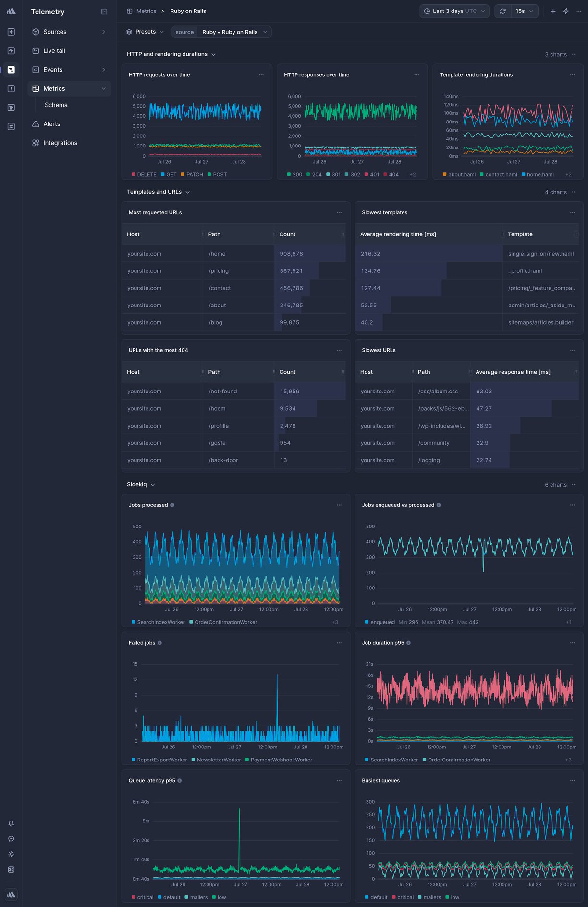Select Metrics in the sidebar
Screen dimensions: 588x907
pyautogui.click(x=69, y=89)
